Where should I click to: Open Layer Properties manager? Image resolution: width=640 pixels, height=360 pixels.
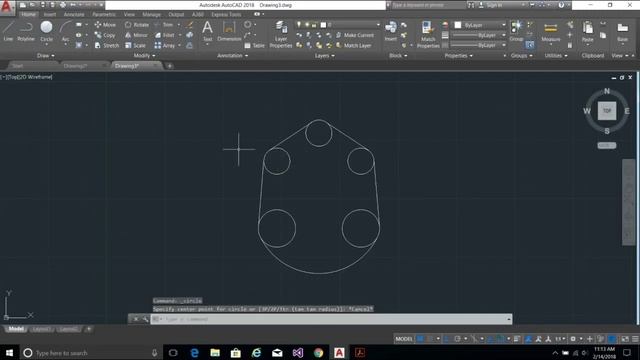pos(281,34)
